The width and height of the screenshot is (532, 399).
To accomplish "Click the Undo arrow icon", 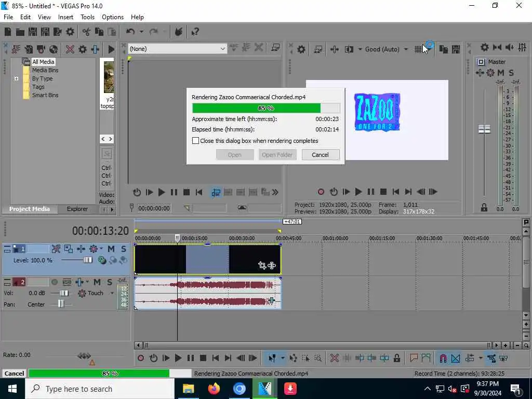I will point(130,32).
